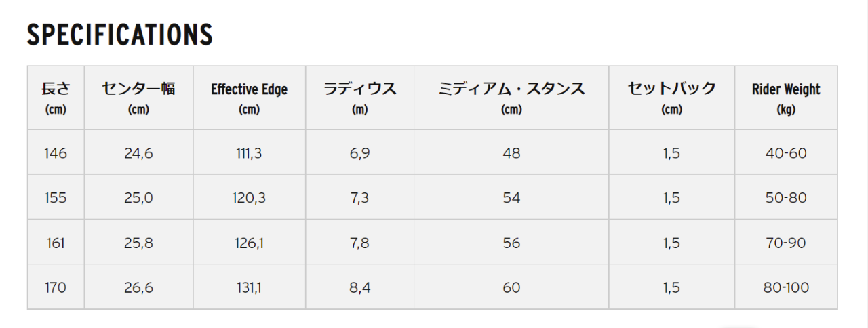
Task: Select the ミディアム・スタンス column header
Action: tap(511, 98)
